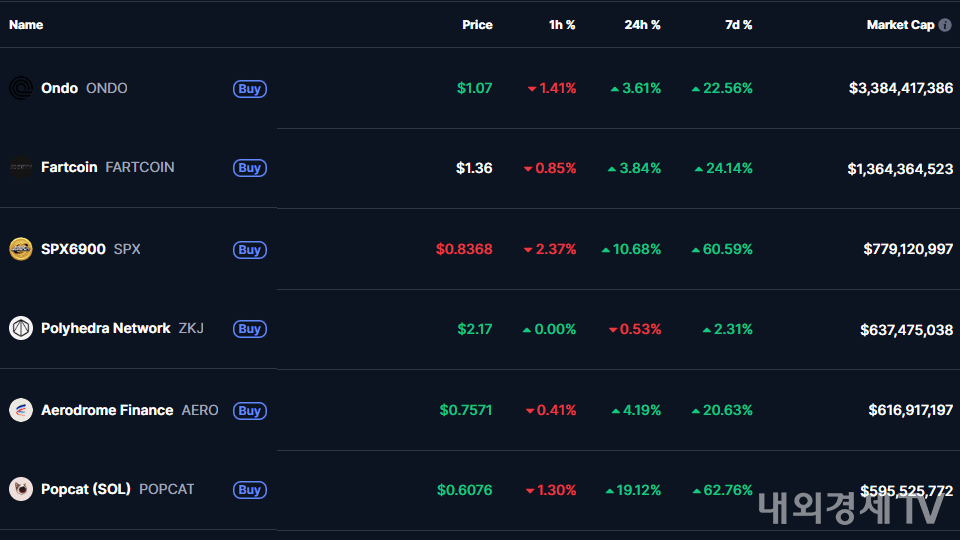This screenshot has height=540, width=960.
Task: Click the Ondo market cap value
Action: point(900,88)
